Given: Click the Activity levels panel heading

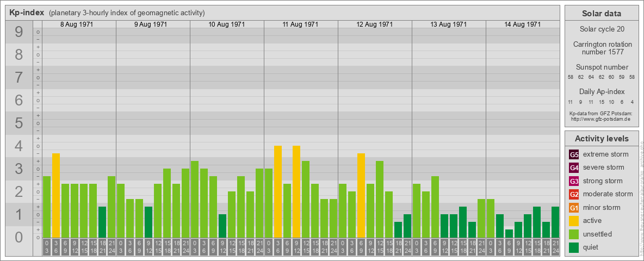Looking at the screenshot, I should (x=602, y=139).
